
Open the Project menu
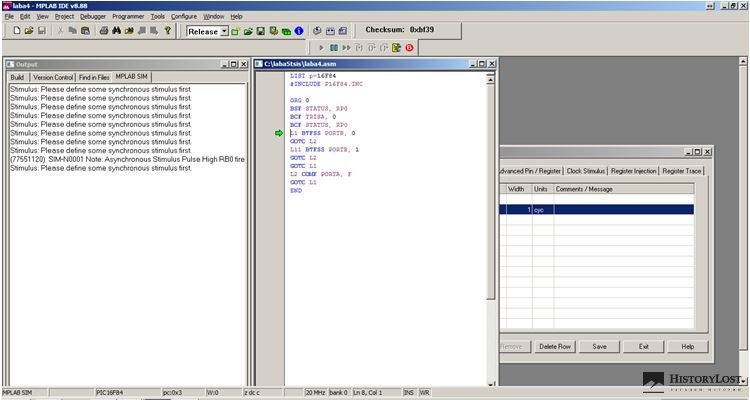64,16
